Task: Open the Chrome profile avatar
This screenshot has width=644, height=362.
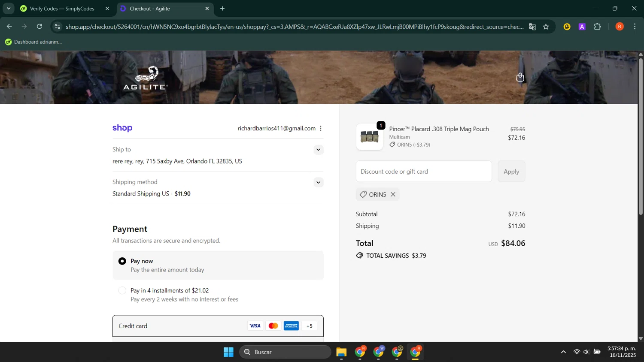Action: coord(620,27)
